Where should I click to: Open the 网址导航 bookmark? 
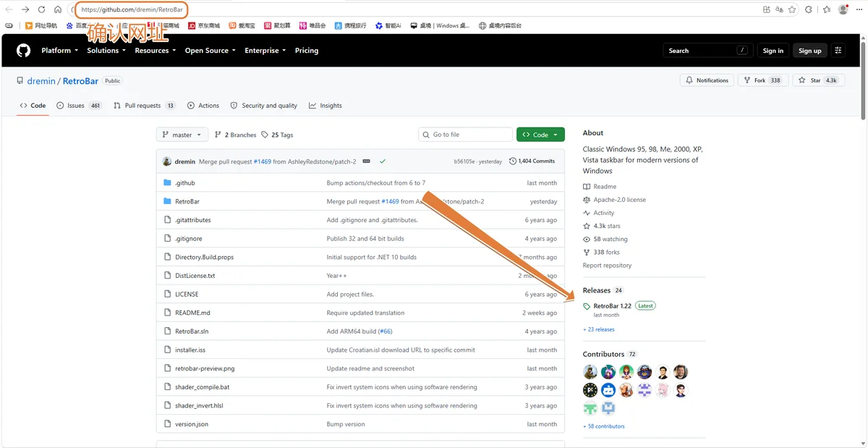point(41,25)
